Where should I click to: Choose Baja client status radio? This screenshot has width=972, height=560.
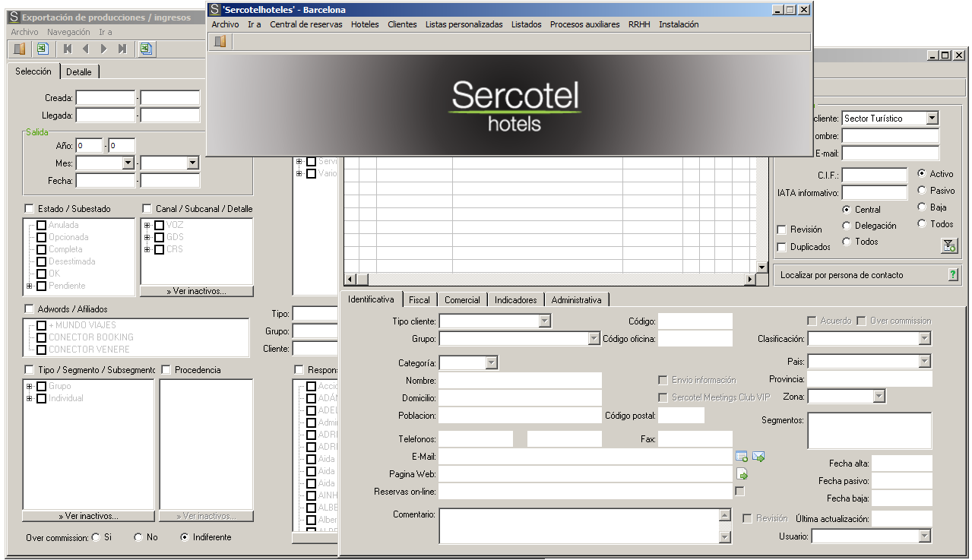(x=922, y=207)
